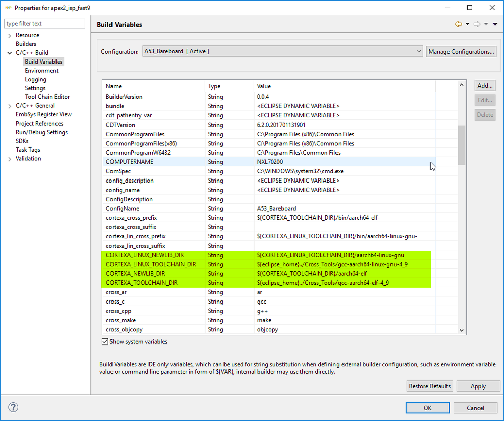
Task: Click Restore Defaults button
Action: [x=430, y=386]
